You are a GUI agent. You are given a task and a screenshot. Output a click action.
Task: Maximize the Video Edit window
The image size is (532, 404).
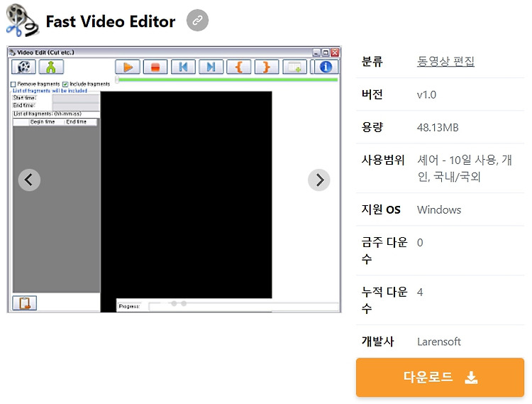(326, 53)
